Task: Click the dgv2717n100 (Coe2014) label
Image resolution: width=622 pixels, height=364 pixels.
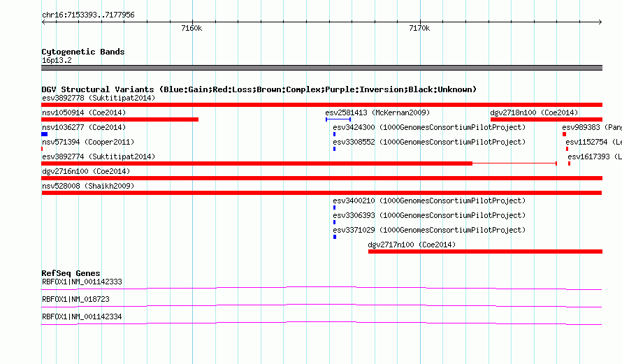Action: [412, 245]
